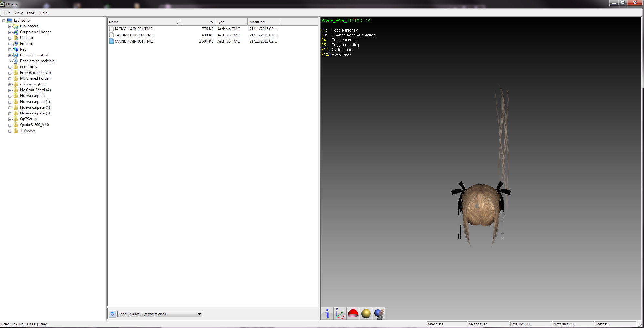644x328 pixels.
Task: Select the No Coat Beard (A) folder
Action: pos(35,90)
